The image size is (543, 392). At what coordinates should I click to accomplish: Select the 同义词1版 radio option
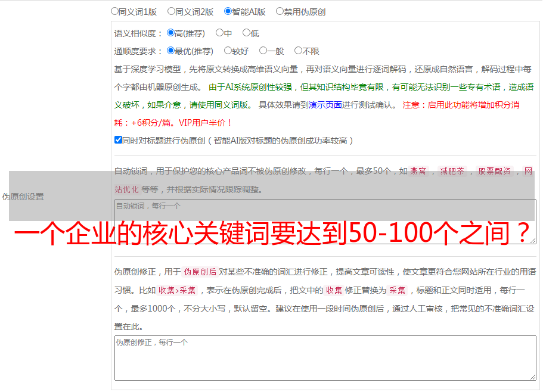tap(115, 11)
